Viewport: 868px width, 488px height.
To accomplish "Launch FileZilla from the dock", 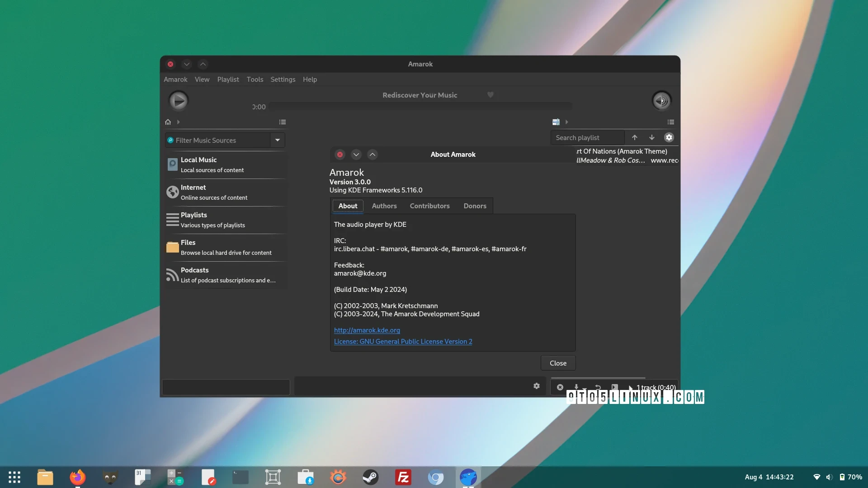I will pyautogui.click(x=403, y=477).
